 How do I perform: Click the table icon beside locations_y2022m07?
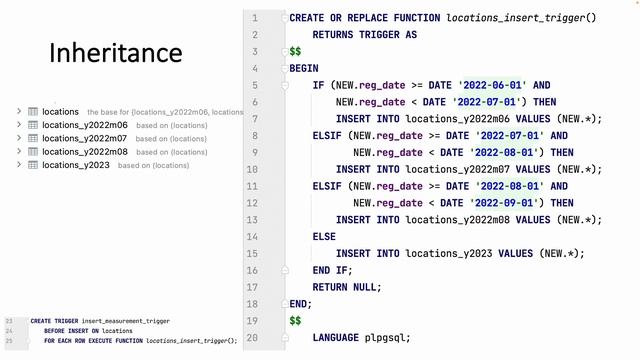tap(33, 138)
